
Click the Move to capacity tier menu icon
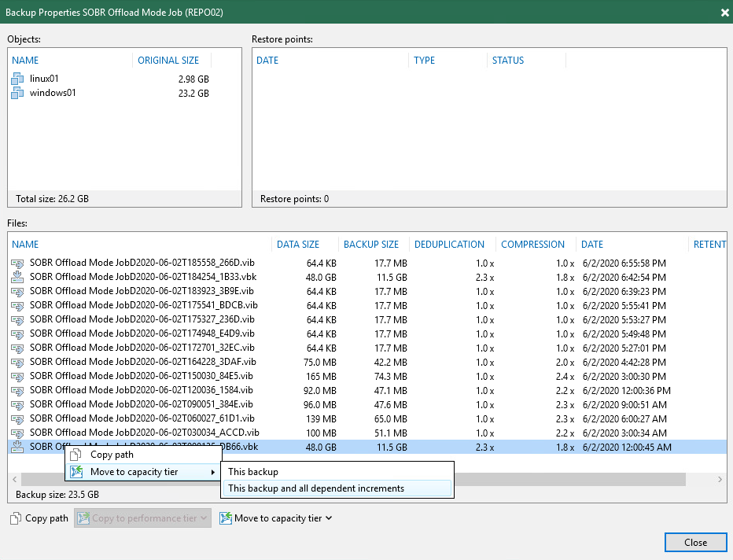coord(76,472)
